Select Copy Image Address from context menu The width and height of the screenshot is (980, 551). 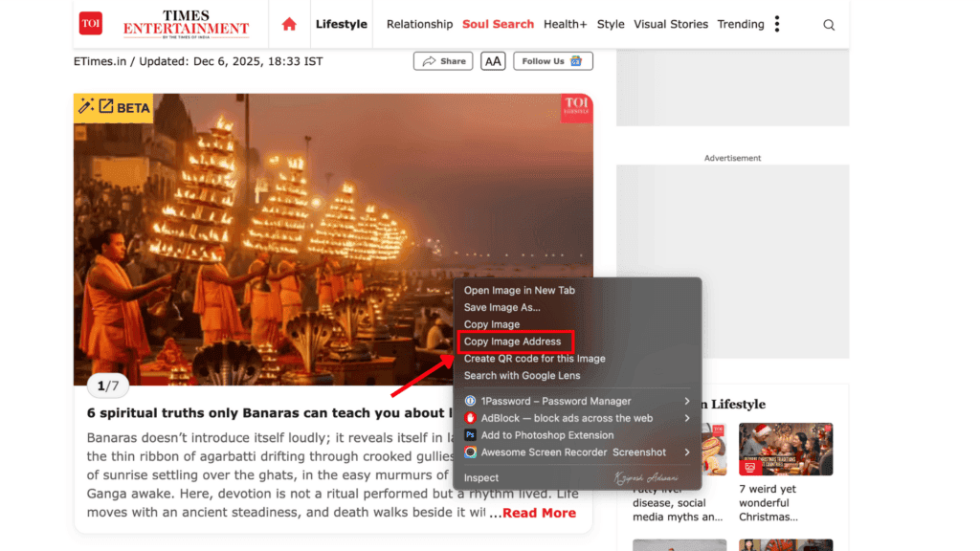(x=512, y=342)
